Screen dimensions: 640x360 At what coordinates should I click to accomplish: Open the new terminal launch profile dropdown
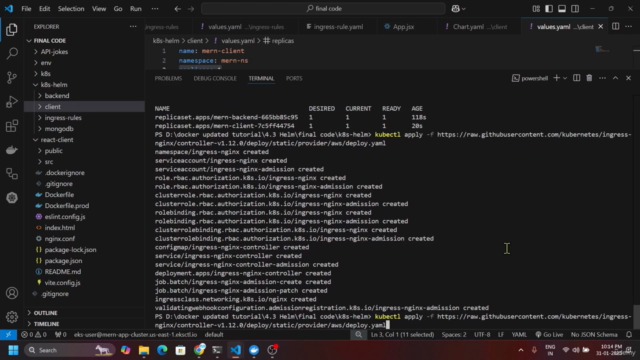click(x=565, y=78)
